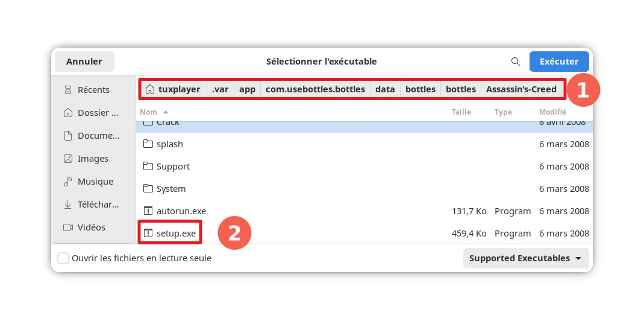Sort files by the Taille column

[461, 112]
